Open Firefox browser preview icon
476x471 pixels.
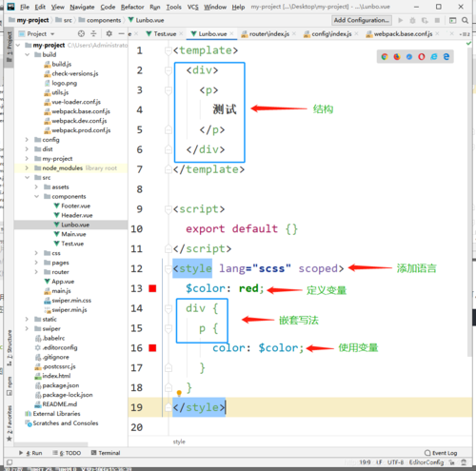[397, 57]
